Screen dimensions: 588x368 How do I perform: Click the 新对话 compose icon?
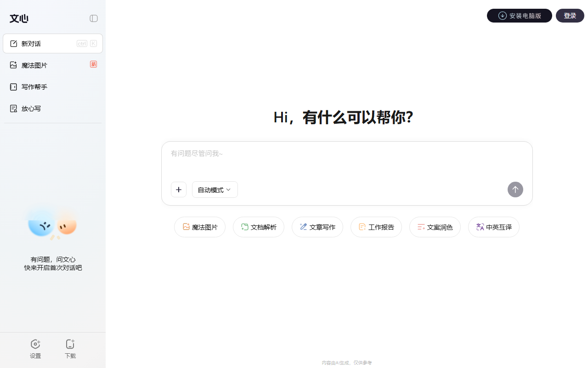13,44
